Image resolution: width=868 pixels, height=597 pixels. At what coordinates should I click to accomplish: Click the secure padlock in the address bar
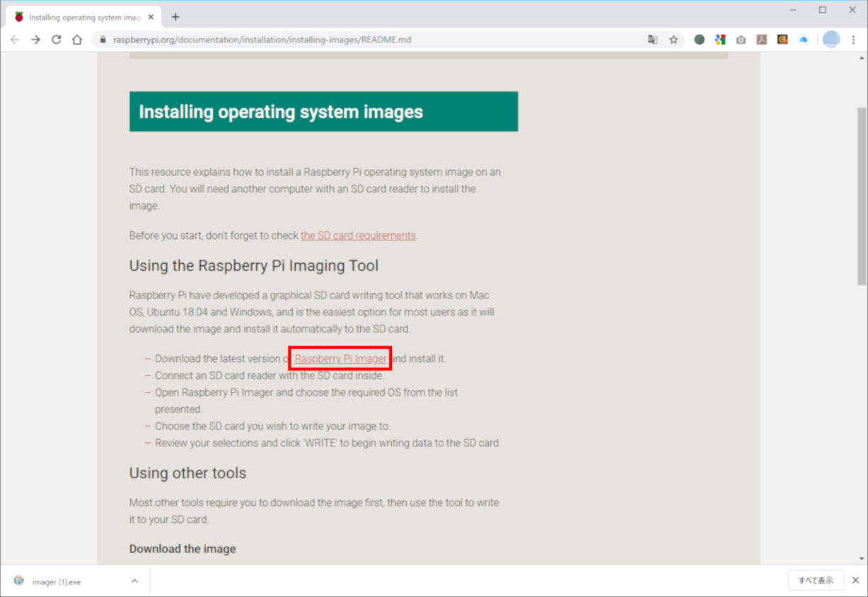[x=103, y=40]
